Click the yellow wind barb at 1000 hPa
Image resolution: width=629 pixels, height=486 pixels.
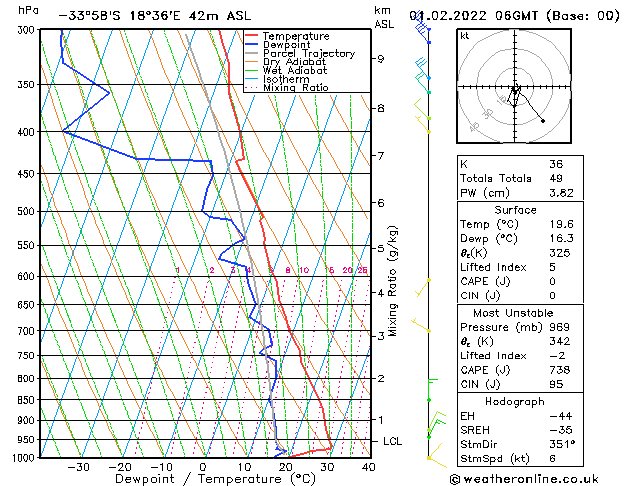[x=436, y=456]
